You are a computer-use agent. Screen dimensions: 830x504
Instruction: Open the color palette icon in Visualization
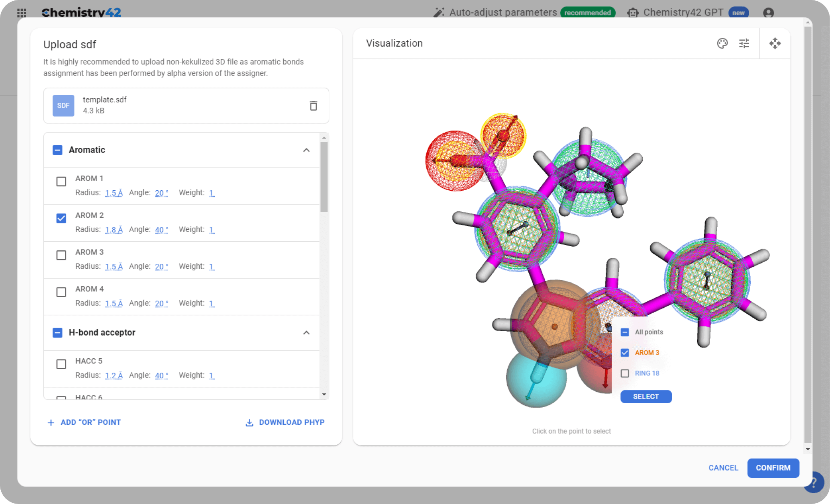(x=722, y=43)
